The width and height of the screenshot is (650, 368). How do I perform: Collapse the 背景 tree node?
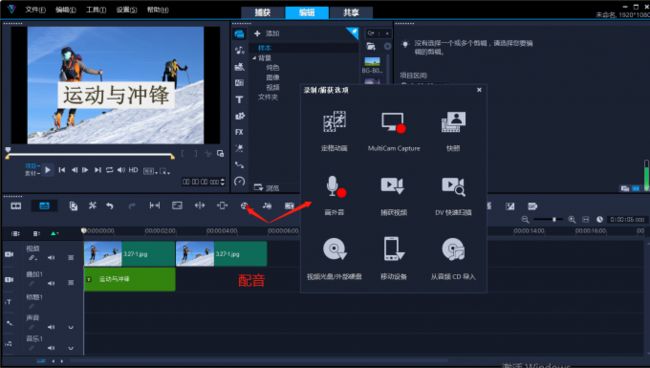(x=255, y=58)
